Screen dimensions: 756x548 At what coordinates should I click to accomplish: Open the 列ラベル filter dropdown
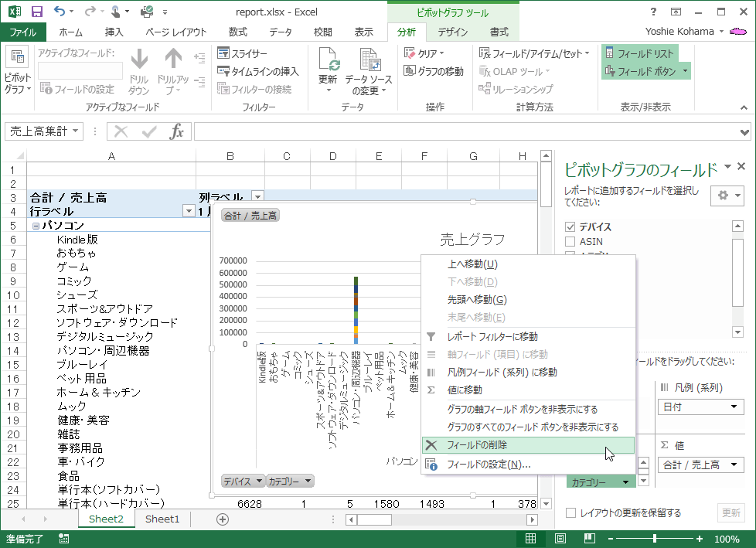[x=258, y=196]
